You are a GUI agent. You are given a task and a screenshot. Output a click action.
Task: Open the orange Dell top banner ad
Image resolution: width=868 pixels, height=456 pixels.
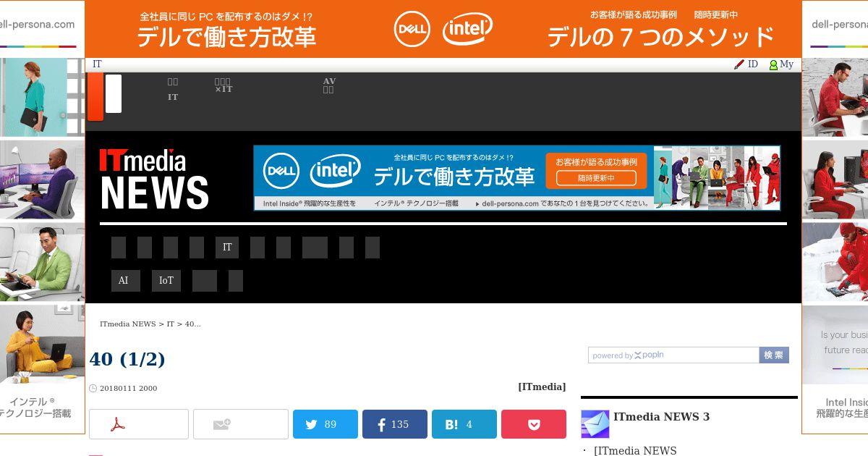point(443,29)
